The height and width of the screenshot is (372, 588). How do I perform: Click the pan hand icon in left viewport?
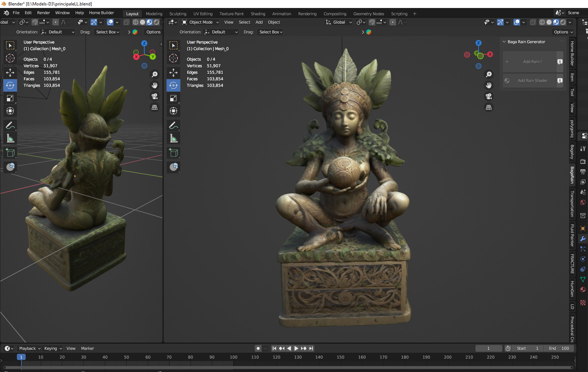[155, 85]
